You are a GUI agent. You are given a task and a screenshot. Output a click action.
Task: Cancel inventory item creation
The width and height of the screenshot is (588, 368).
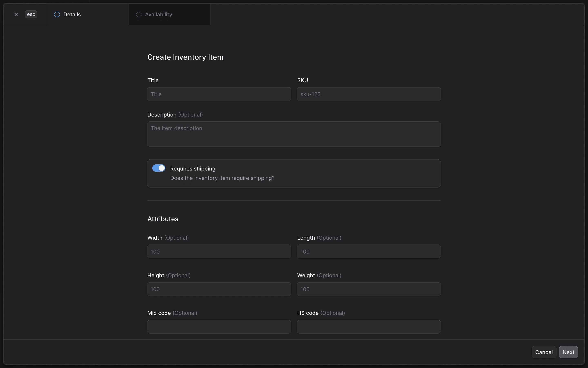tap(544, 352)
